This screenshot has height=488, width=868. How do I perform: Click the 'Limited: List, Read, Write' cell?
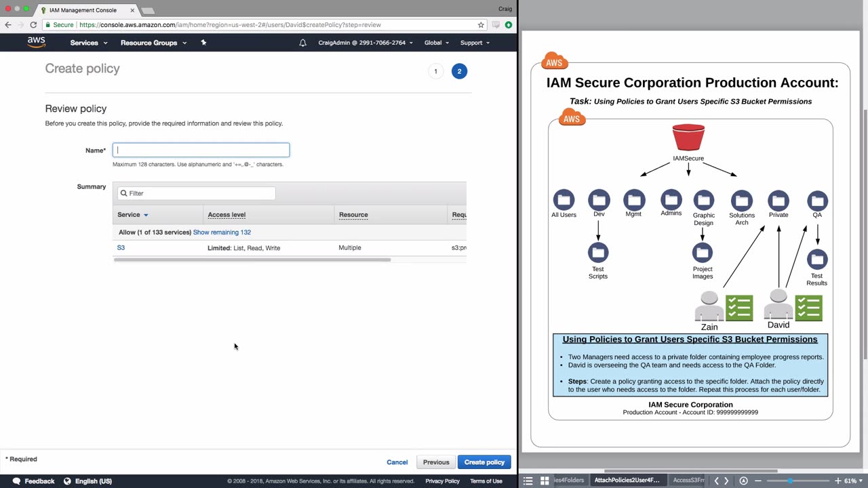244,248
